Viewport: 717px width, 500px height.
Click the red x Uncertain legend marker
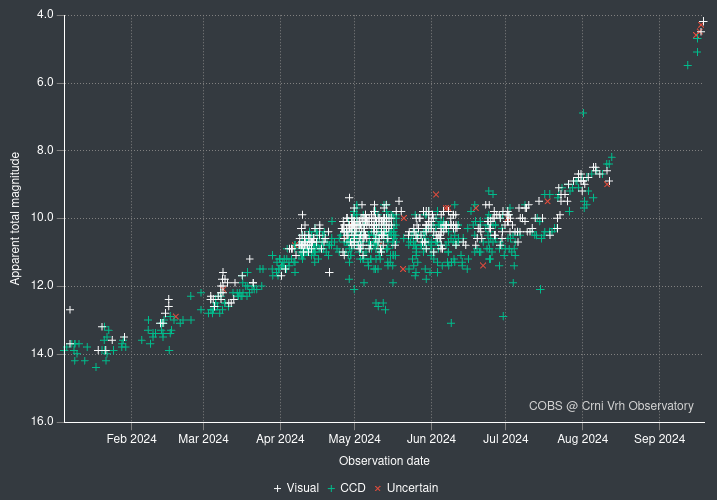tap(378, 489)
